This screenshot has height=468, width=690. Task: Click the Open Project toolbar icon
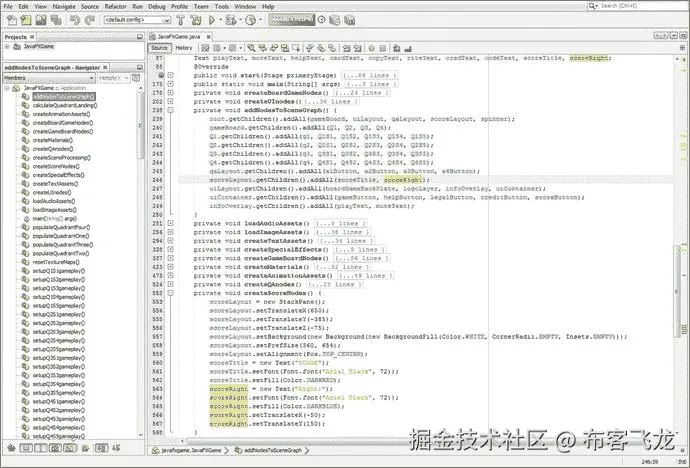pyautogui.click(x=41, y=20)
